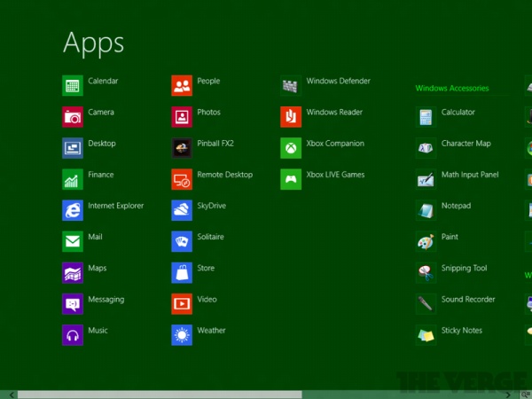The width and height of the screenshot is (532, 399).
Task: Launch the Paint app icon
Action: [426, 241]
